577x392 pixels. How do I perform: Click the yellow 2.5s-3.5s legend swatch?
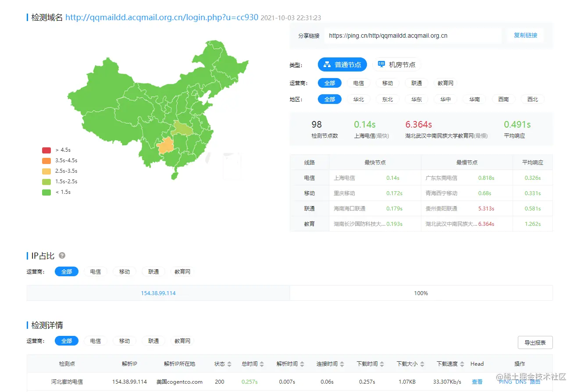46,171
